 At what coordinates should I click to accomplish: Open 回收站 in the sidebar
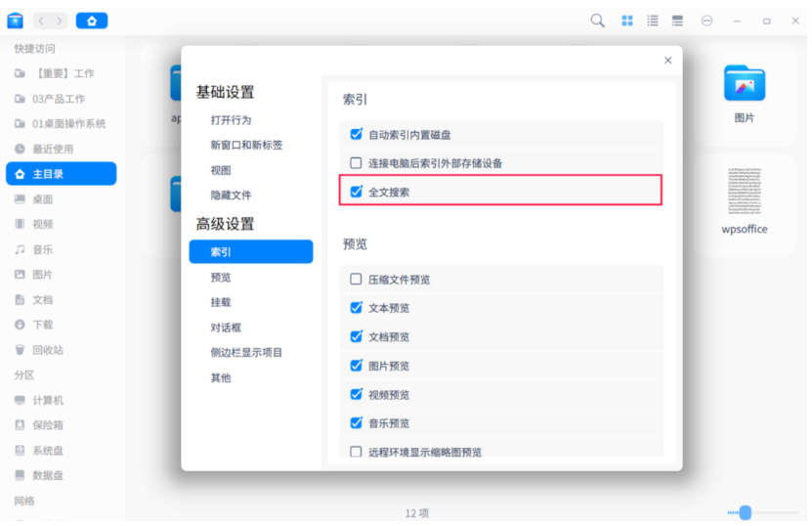point(62,350)
